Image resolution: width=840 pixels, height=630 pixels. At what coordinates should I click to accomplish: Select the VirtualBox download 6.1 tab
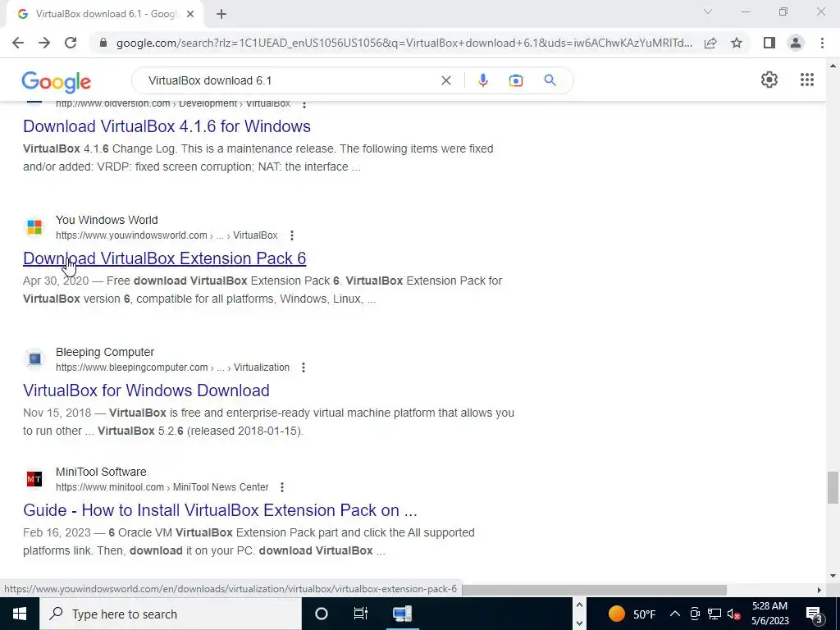(104, 14)
